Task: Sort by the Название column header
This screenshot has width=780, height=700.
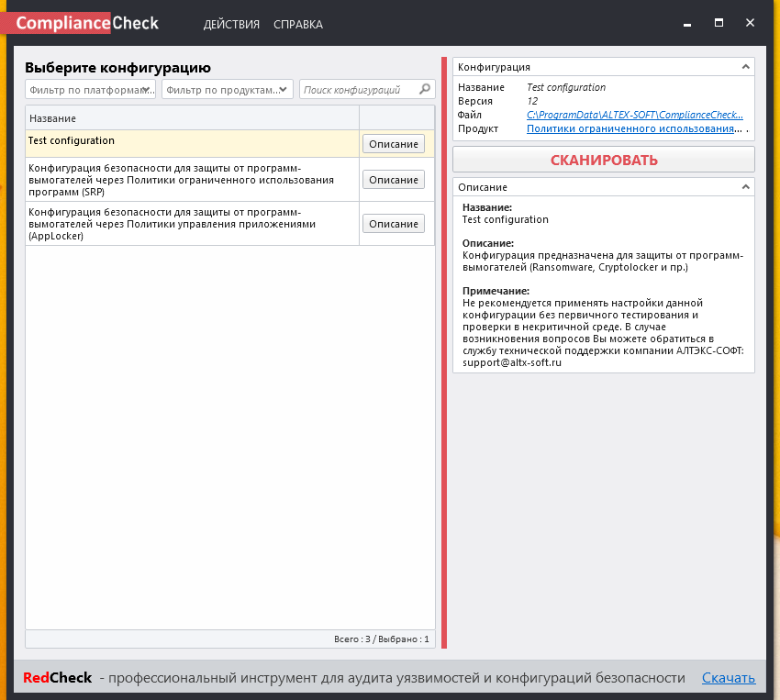Action: [x=192, y=118]
